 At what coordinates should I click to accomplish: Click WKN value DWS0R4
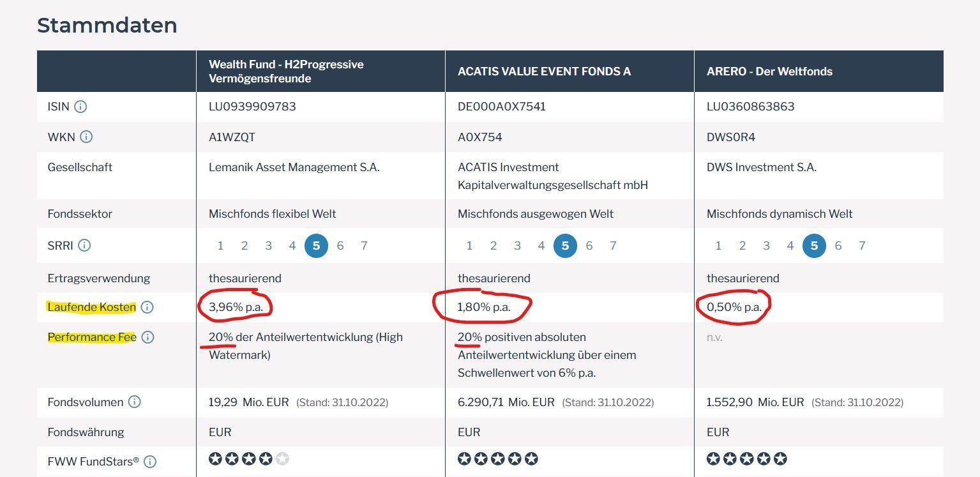(x=731, y=137)
